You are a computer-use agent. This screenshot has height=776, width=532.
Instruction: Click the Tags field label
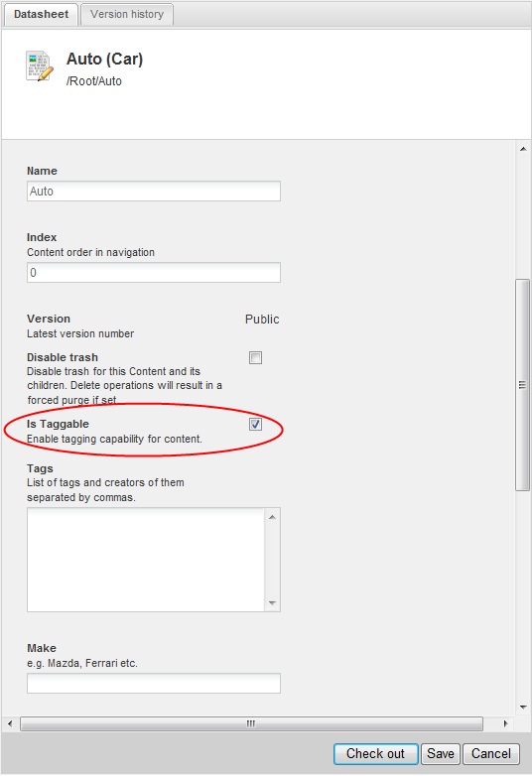pyautogui.click(x=40, y=468)
